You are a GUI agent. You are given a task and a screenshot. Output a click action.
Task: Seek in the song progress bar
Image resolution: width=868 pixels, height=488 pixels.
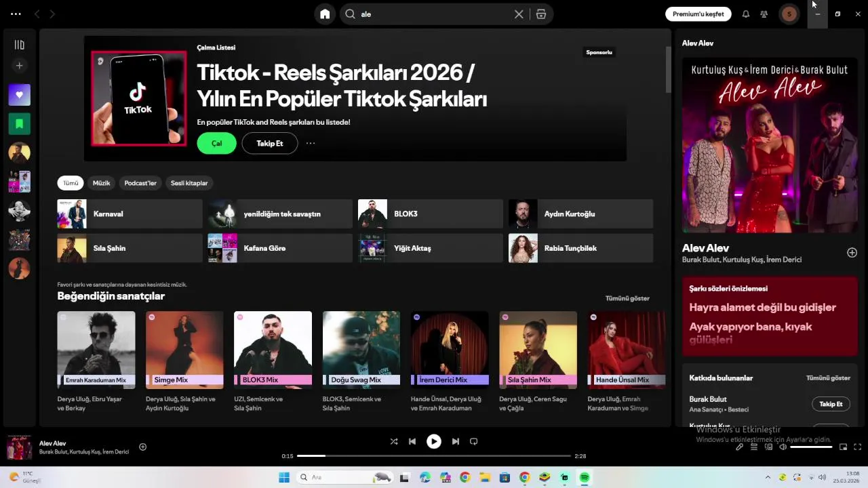click(434, 456)
